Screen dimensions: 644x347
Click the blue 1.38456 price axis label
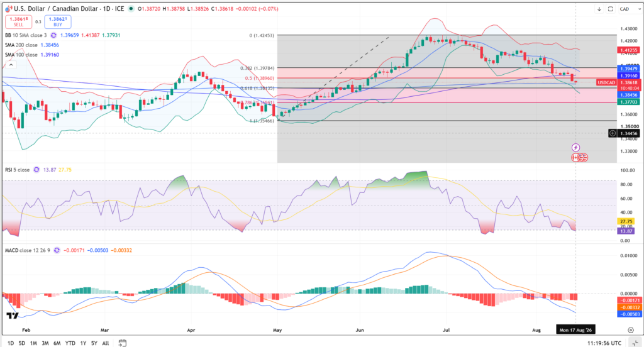[x=628, y=95]
